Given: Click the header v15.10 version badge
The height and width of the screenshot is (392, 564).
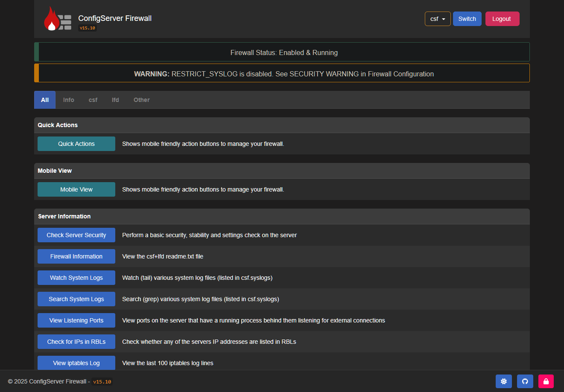Looking at the screenshot, I should 88,28.
